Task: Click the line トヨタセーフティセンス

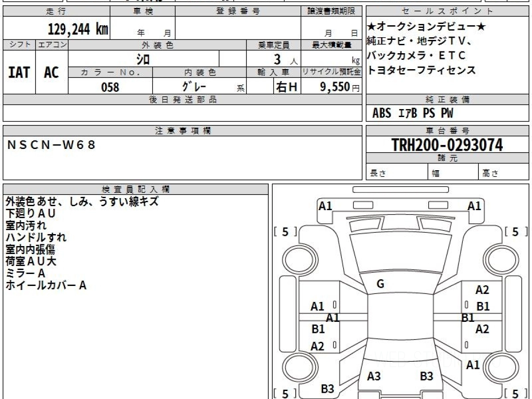Action: point(422,70)
